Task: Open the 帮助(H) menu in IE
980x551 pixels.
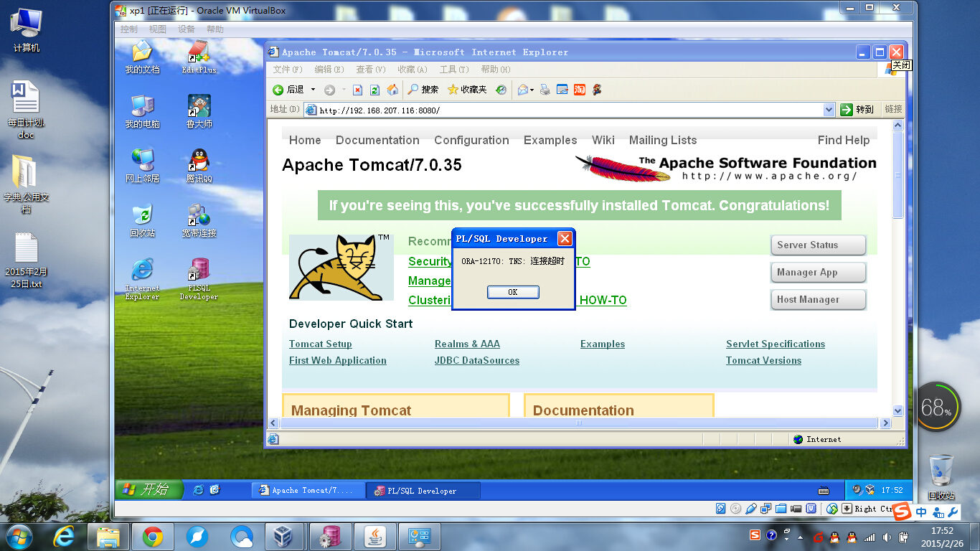Action: click(496, 70)
